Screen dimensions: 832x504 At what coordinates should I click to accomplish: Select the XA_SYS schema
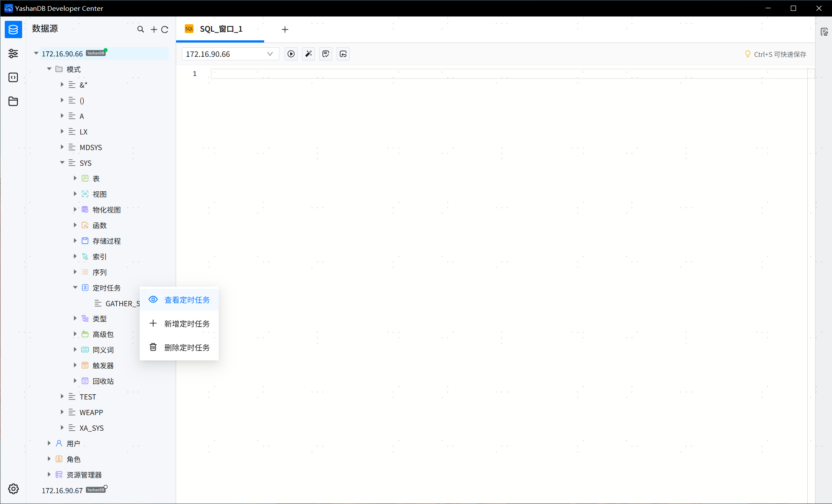92,428
